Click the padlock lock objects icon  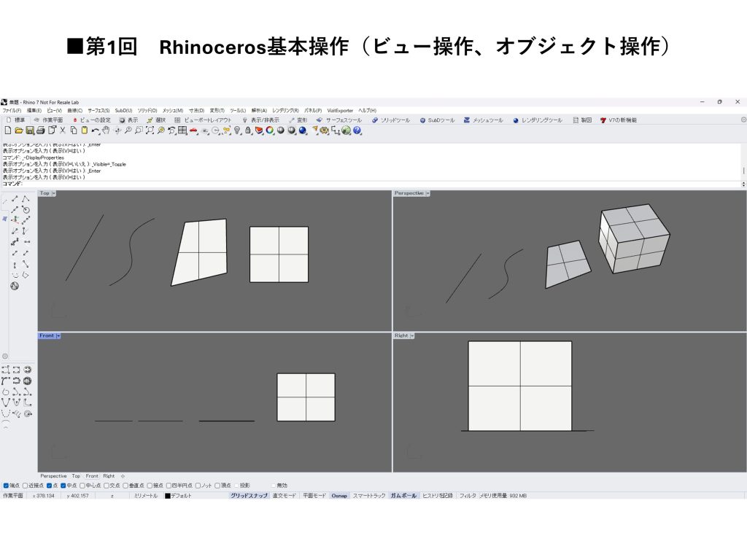coord(248,131)
